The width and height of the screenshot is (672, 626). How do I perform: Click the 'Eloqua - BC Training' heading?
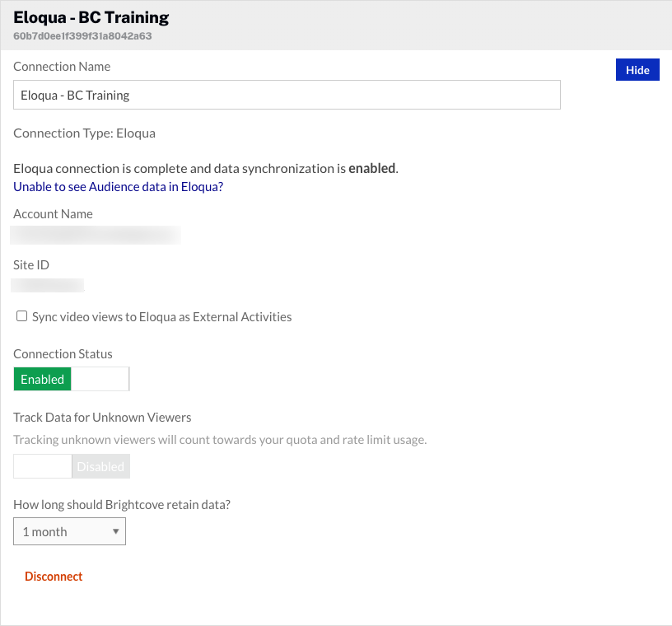[91, 17]
